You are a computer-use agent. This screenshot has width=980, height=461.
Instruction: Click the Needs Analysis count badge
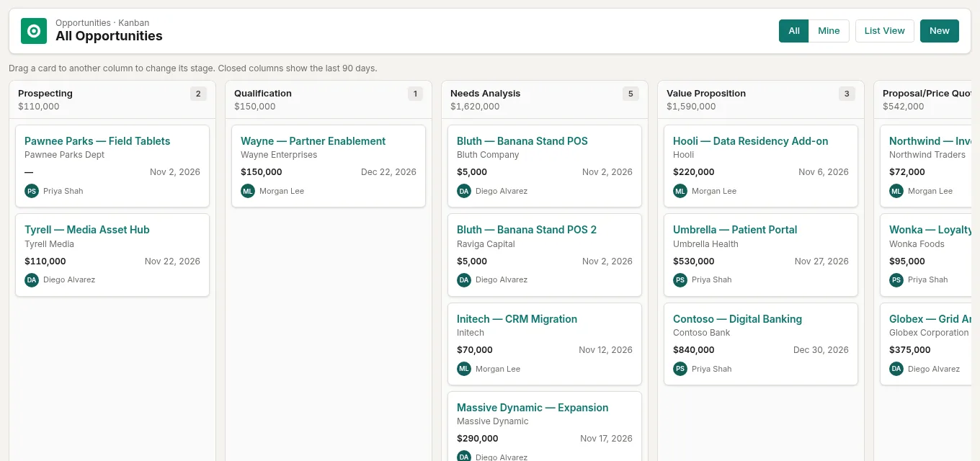[631, 94]
